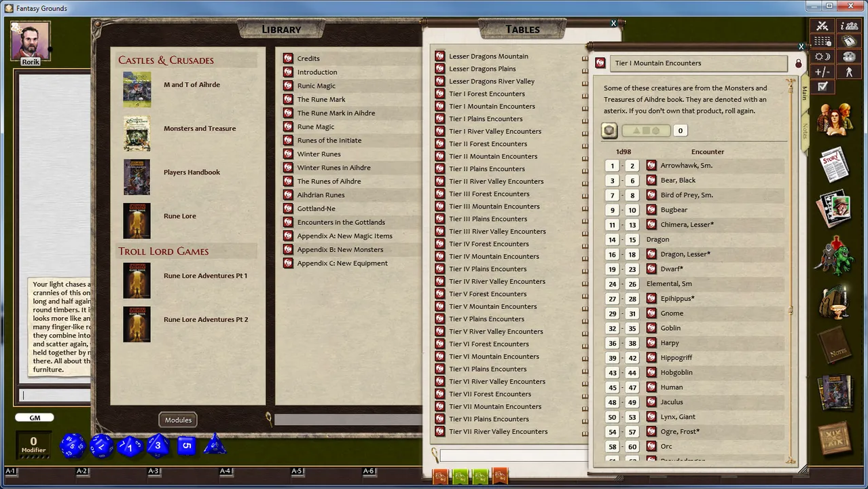Roll the table using the dice button
The height and width of the screenshot is (489, 868).
[610, 130]
